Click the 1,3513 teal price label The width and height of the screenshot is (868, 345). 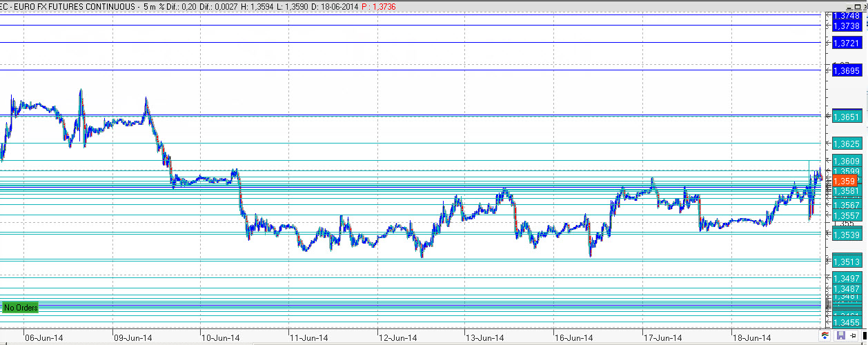[x=847, y=262]
